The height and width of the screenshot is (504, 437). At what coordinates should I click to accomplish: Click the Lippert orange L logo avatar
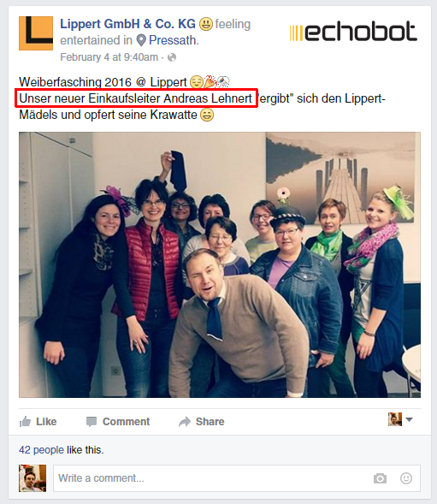point(36,33)
